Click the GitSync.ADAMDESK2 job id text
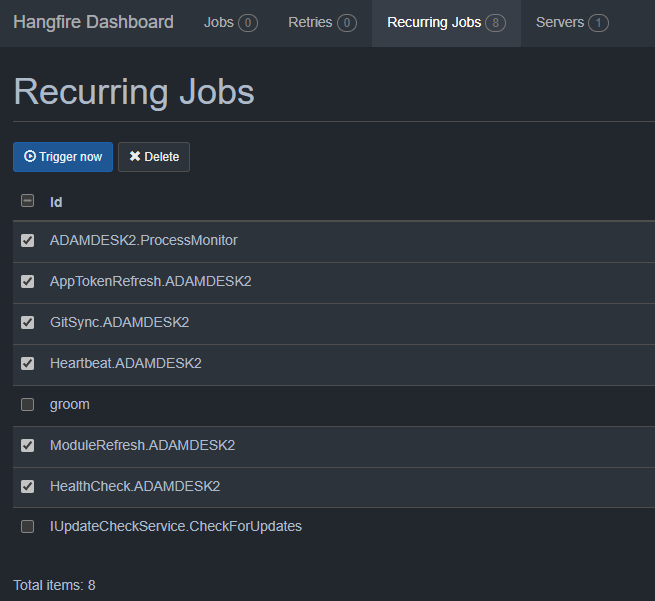This screenshot has width=655, height=601. 119,322
